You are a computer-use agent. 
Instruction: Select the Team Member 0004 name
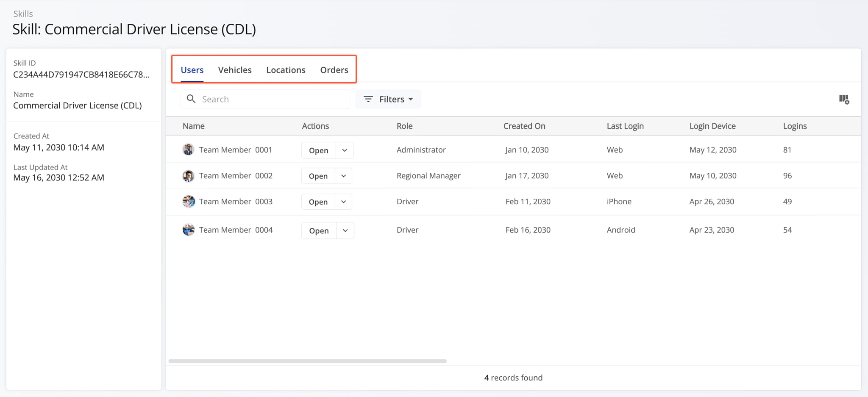click(236, 230)
